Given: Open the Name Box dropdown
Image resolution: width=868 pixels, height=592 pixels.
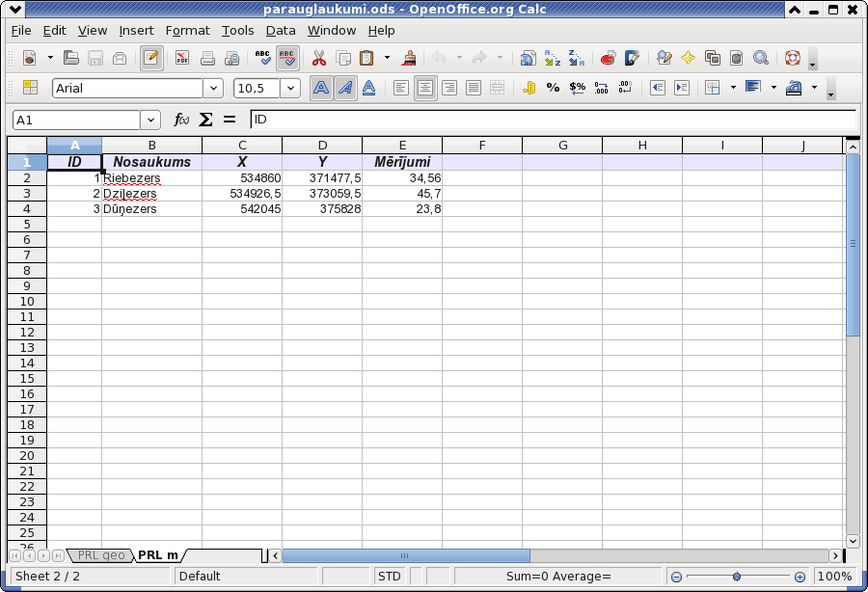Looking at the screenshot, I should point(150,120).
